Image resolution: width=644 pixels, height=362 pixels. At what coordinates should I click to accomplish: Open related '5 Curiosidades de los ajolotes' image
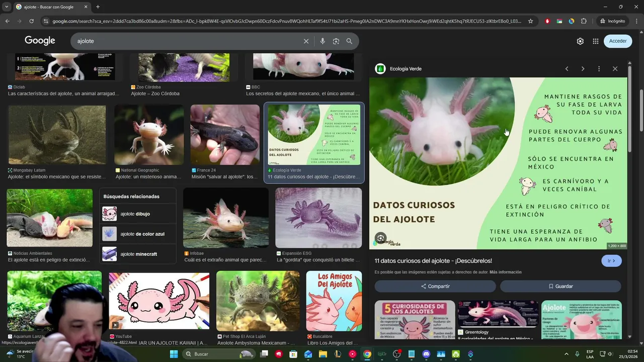pos(415,320)
